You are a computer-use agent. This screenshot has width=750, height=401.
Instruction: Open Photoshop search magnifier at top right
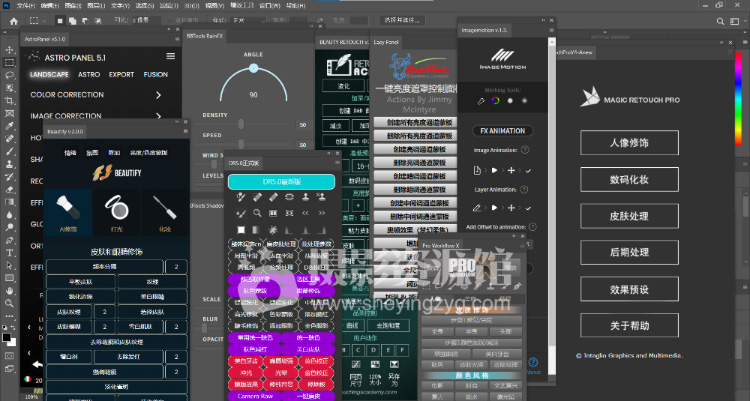[x=720, y=22]
